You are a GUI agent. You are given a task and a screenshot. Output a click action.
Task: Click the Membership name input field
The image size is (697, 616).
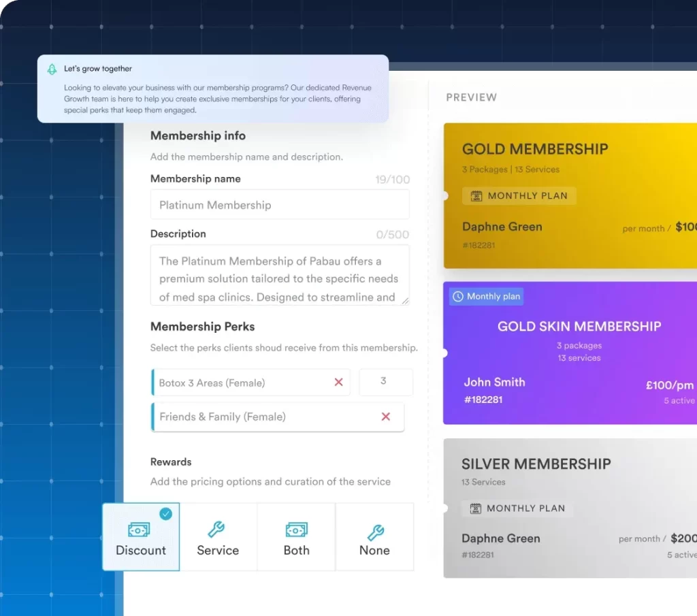pos(279,204)
